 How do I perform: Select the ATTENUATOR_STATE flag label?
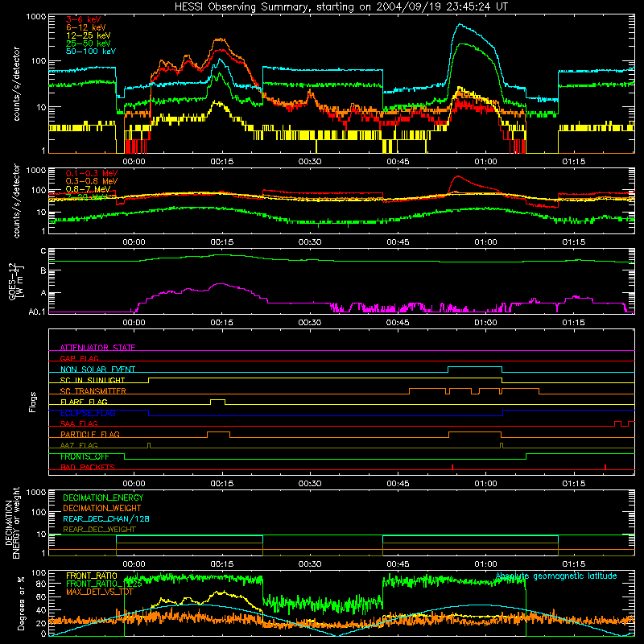tap(97, 348)
